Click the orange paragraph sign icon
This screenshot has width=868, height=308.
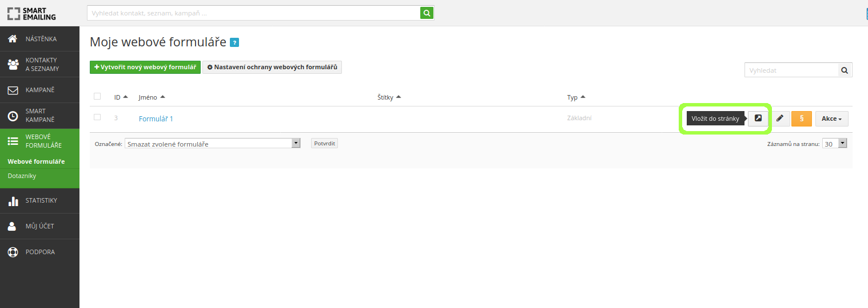click(802, 119)
